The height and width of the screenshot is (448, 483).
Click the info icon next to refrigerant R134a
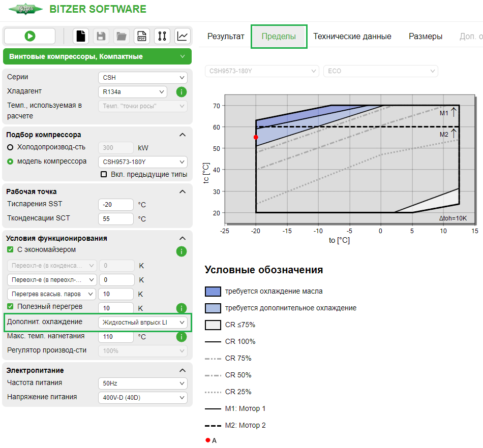[182, 92]
